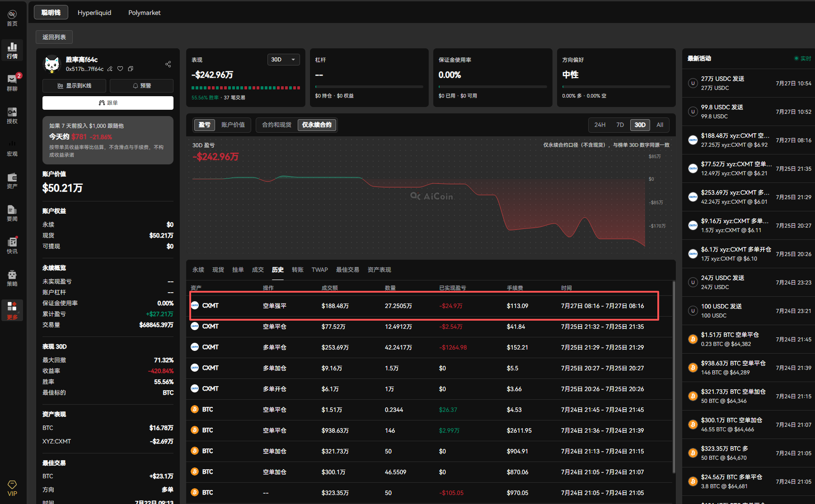Open the 30D performance period dropdown

click(x=283, y=60)
